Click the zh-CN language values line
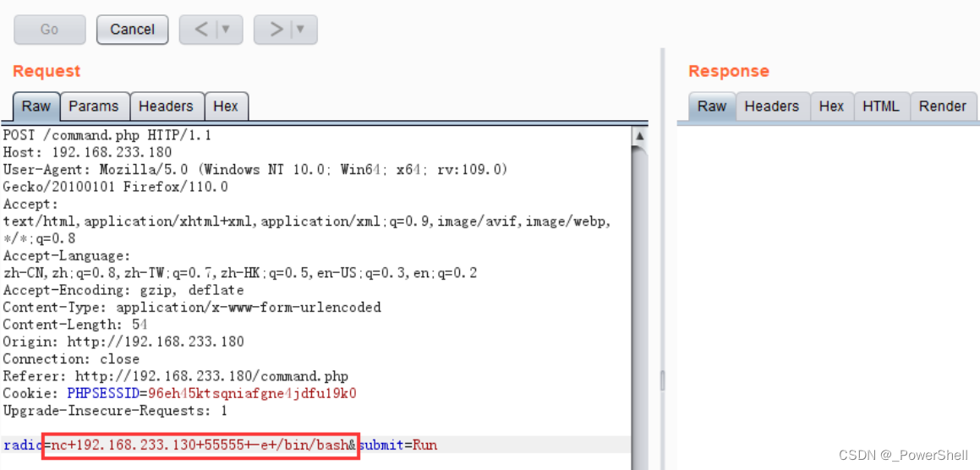Viewport: 980px width, 470px height. coord(240,273)
